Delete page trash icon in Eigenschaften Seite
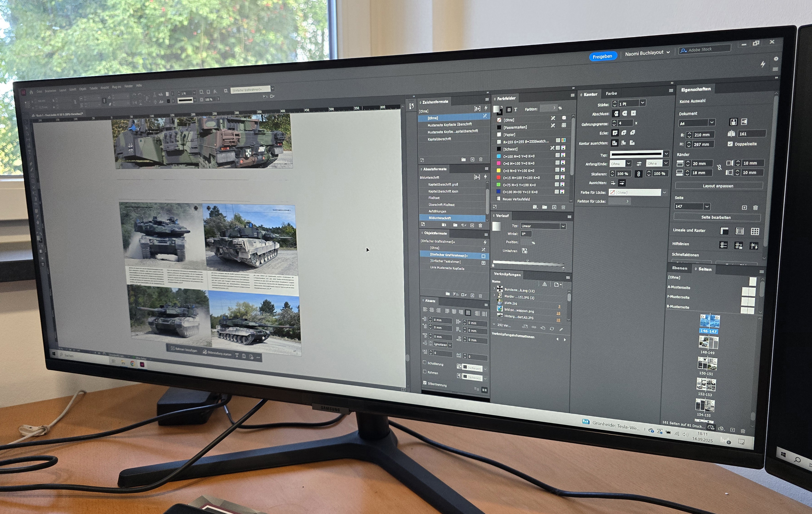The image size is (812, 514). click(x=755, y=207)
